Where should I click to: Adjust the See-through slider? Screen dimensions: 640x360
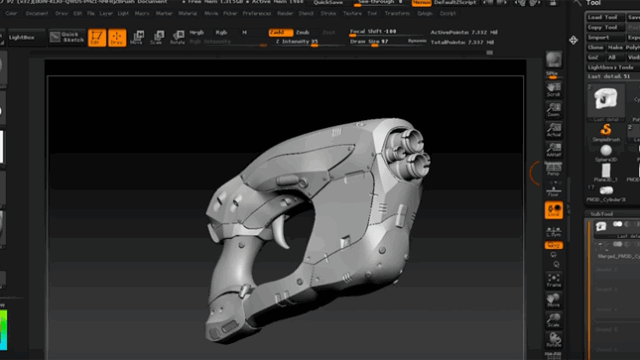[380, 2]
